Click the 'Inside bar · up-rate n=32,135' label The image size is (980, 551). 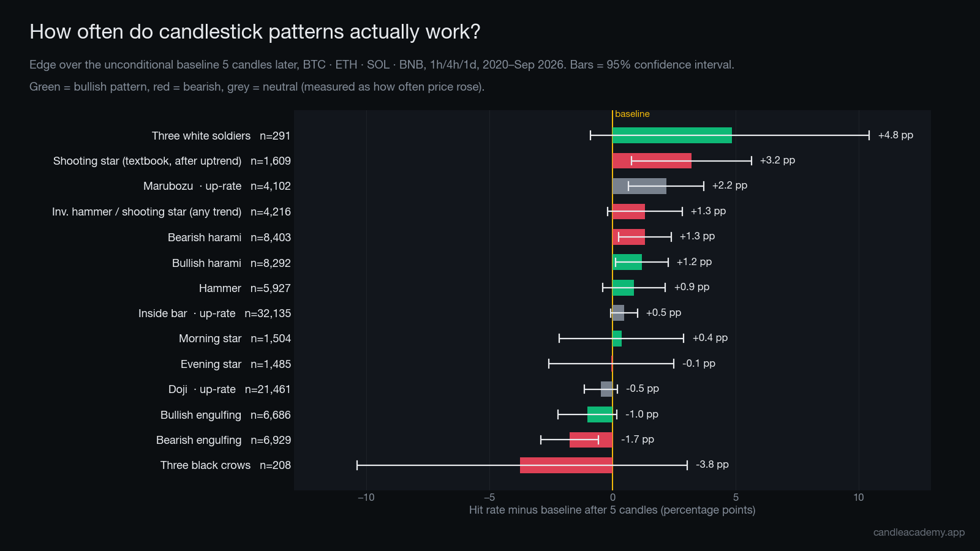tap(214, 313)
